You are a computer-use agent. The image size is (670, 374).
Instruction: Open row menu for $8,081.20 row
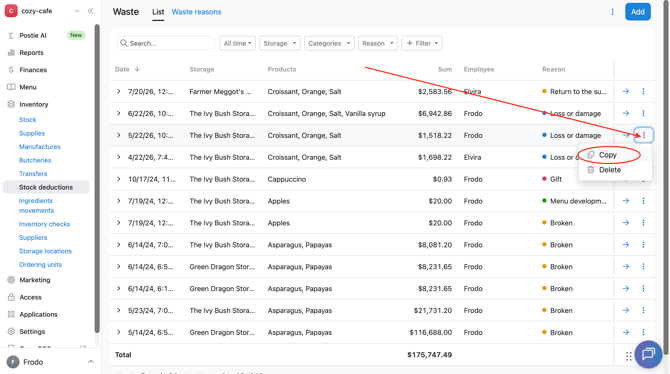click(643, 245)
